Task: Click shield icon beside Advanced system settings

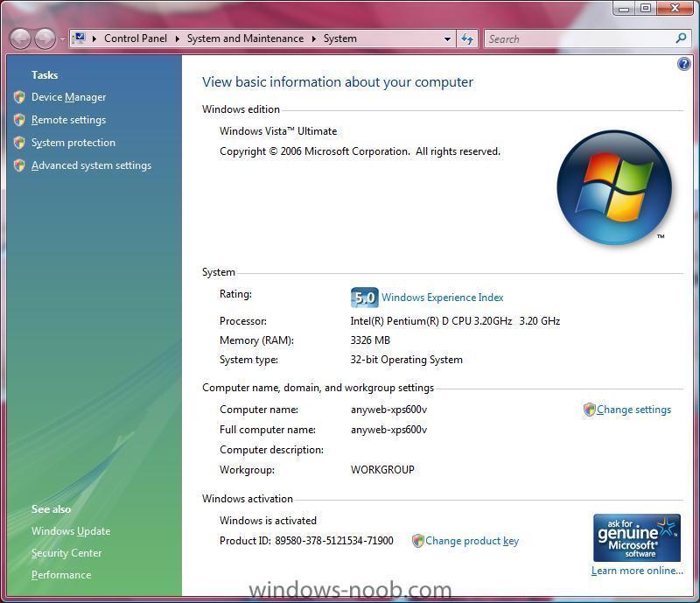Action: click(19, 165)
